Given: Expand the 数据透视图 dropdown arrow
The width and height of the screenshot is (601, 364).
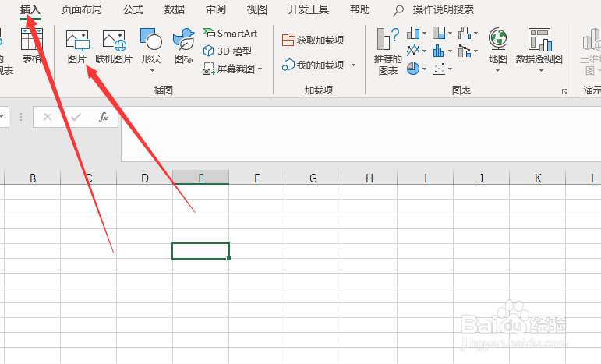Looking at the screenshot, I should pos(541,70).
